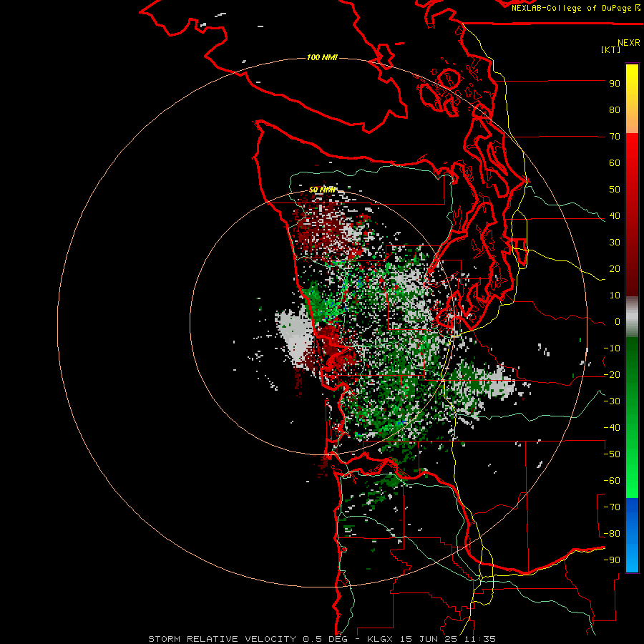The height and width of the screenshot is (644, 644).
Task: Click the 30 value on velocity scale
Action: point(615,243)
